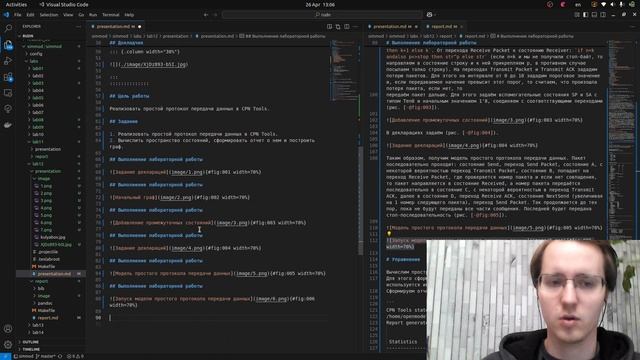This screenshot has height=360, width=640.
Task: Open the volume icon in system tray
Action: click(x=612, y=4)
